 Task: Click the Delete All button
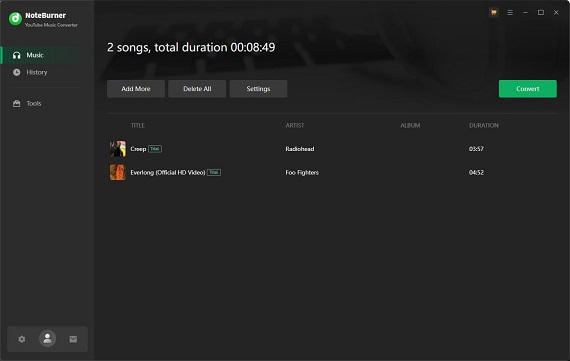(x=197, y=89)
